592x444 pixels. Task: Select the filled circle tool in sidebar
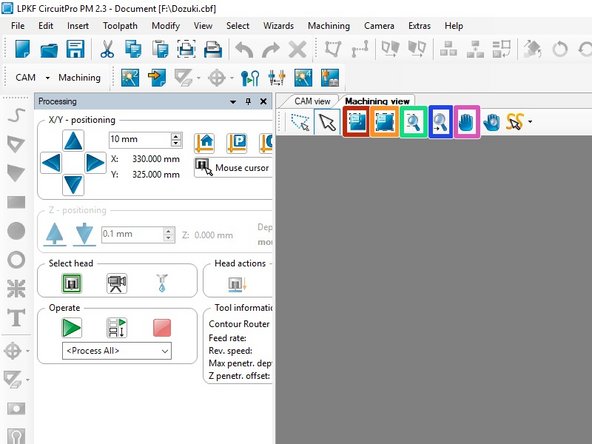[x=16, y=231]
